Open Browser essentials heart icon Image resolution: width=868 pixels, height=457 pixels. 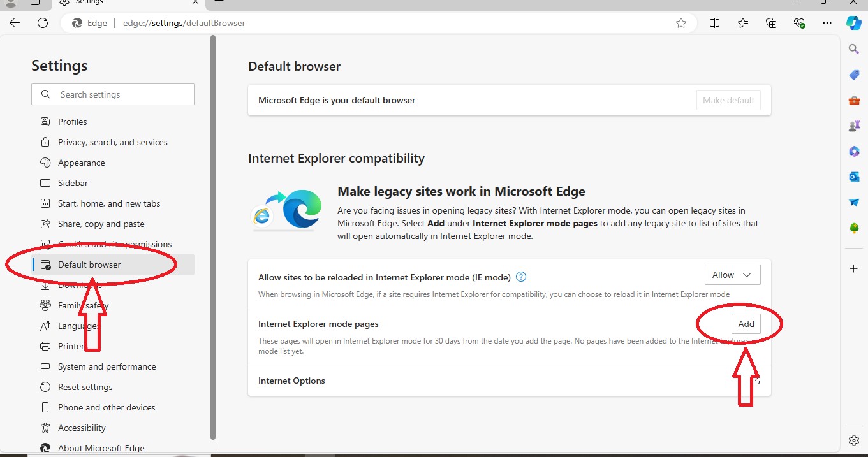[799, 23]
